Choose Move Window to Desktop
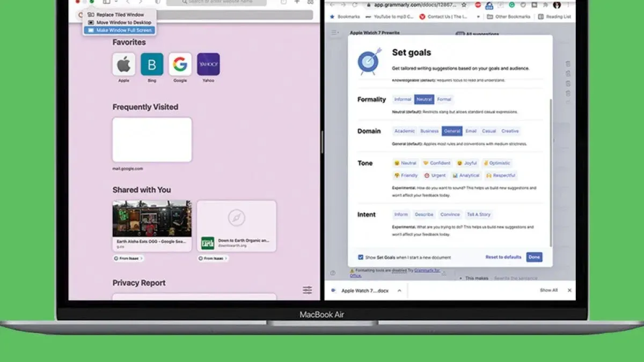644x362 pixels. [x=120, y=23]
